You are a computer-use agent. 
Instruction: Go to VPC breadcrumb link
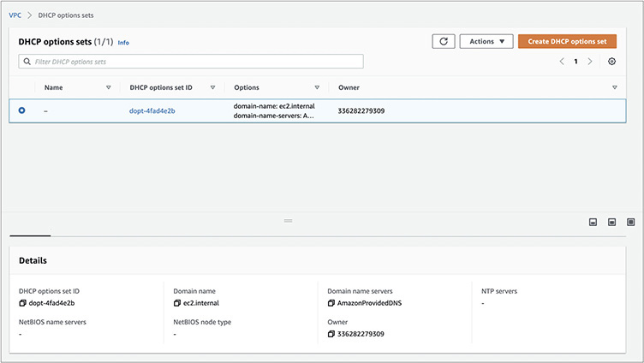[15, 15]
